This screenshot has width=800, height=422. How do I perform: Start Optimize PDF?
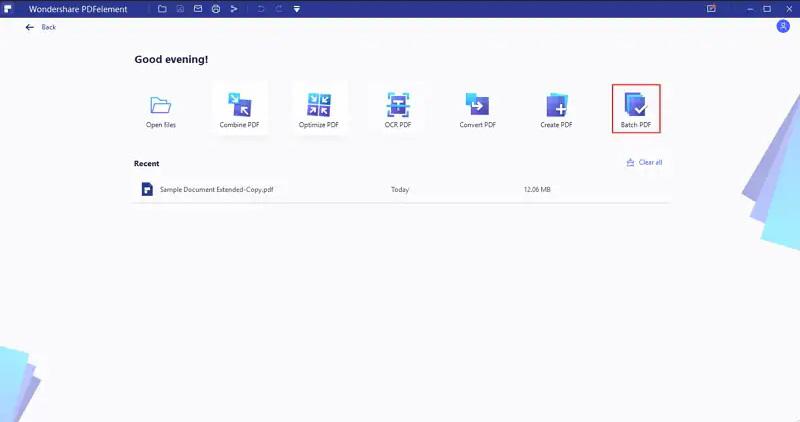(x=318, y=109)
